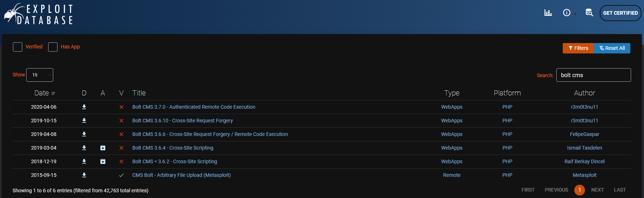Go to LAST page

(x=620, y=190)
